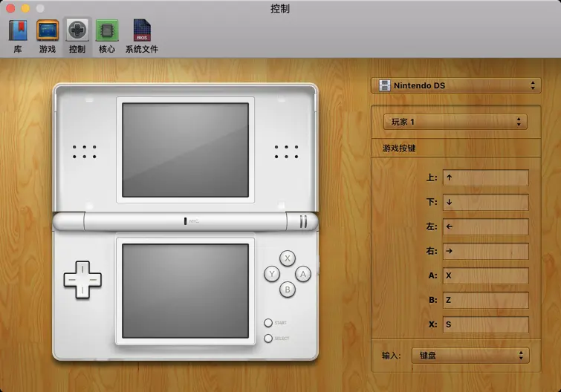
Task: Click the 上 (Up) key binding field
Action: [485, 177]
